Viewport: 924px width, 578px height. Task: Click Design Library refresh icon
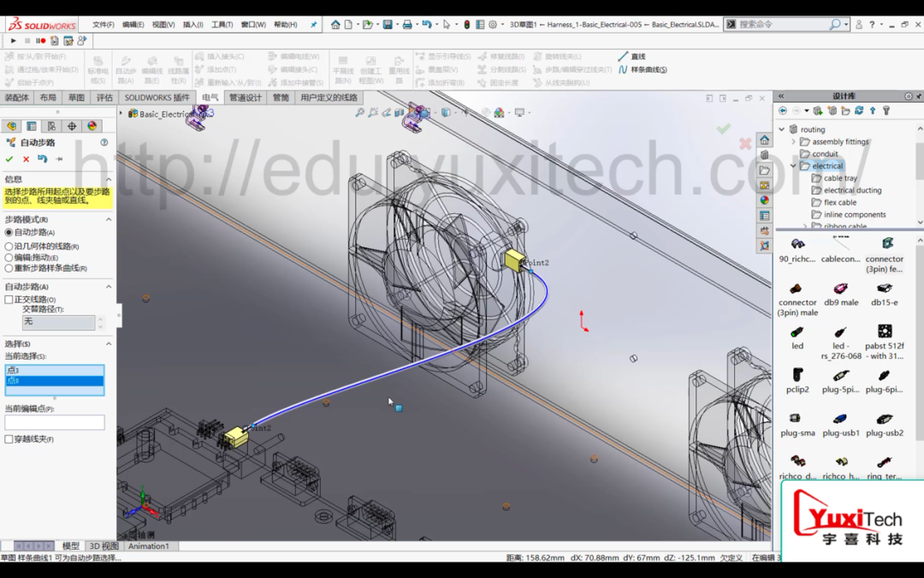click(x=859, y=110)
